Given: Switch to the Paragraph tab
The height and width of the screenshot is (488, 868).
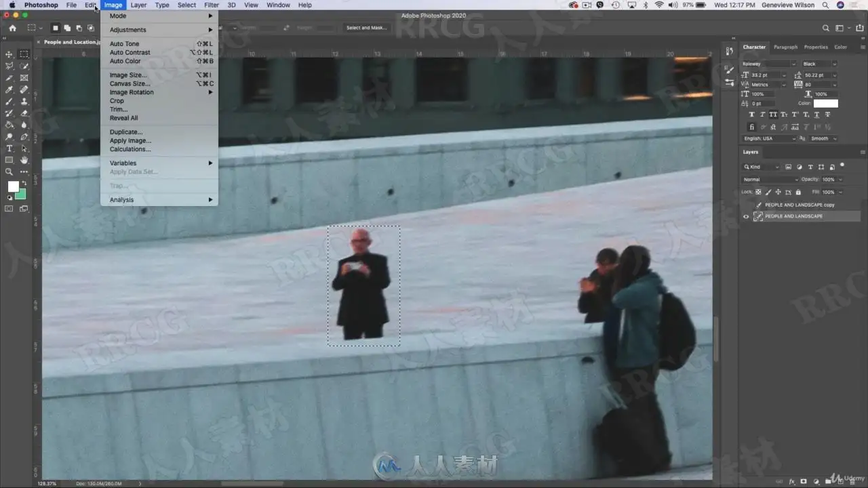Looking at the screenshot, I should [x=785, y=47].
